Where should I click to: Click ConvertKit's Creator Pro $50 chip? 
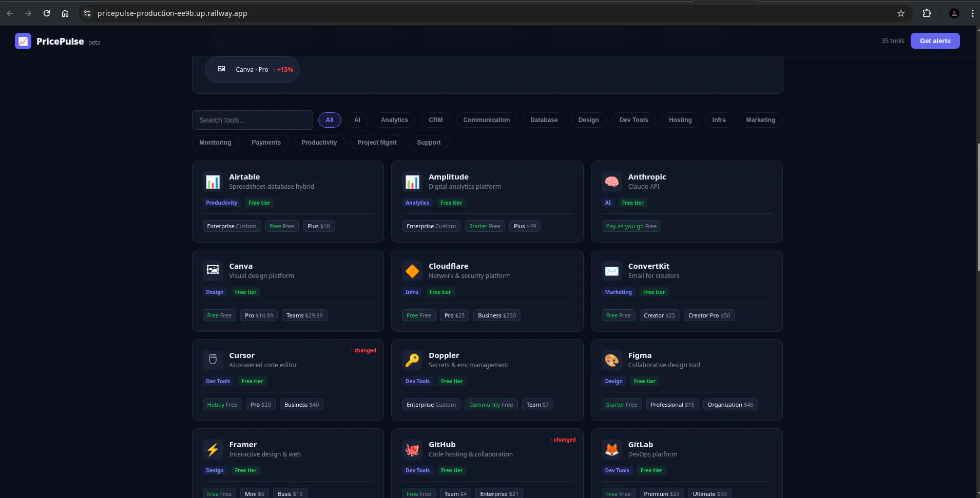709,315
